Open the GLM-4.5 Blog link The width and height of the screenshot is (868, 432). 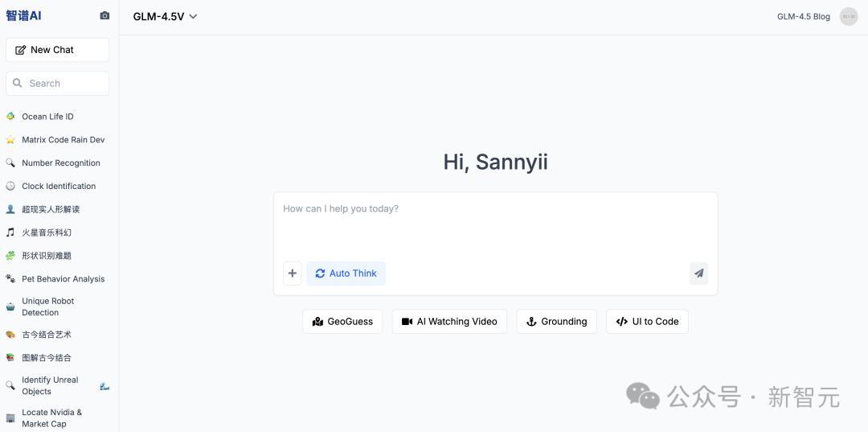coord(803,16)
